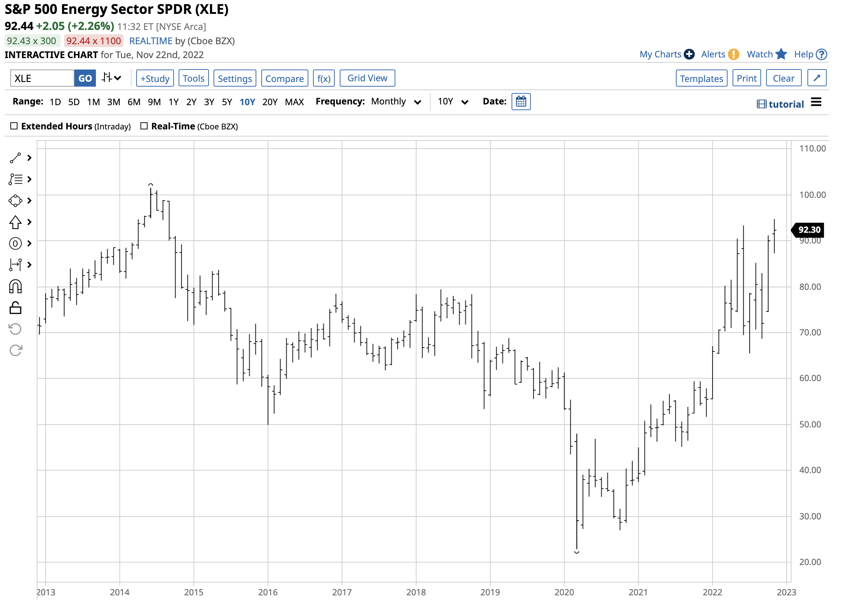
Task: Click the GO button
Action: coord(85,78)
